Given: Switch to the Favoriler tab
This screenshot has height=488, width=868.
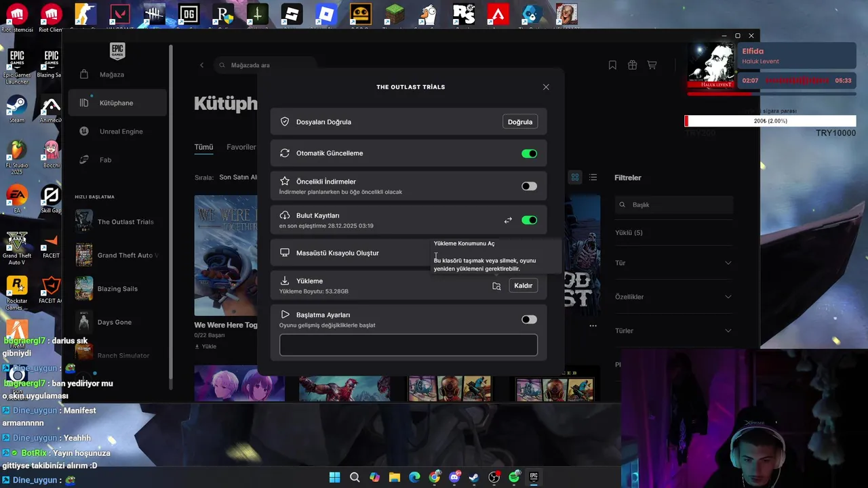Looking at the screenshot, I should [x=241, y=147].
